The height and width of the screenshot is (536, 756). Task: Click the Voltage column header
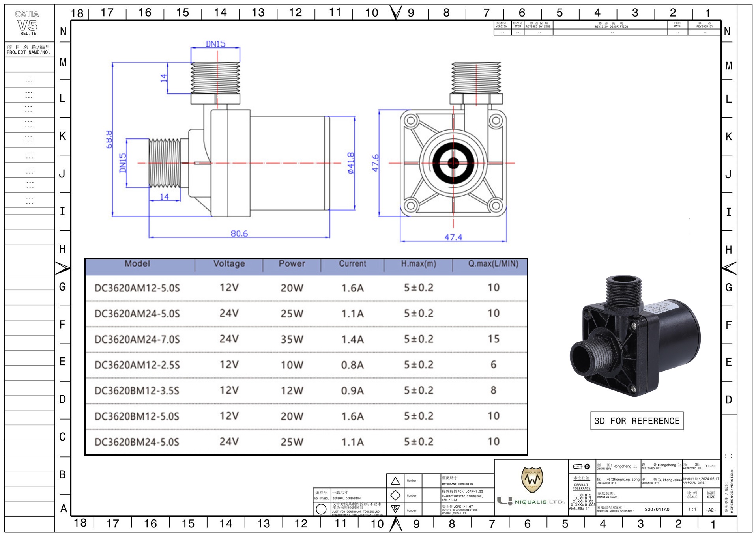[x=229, y=264]
